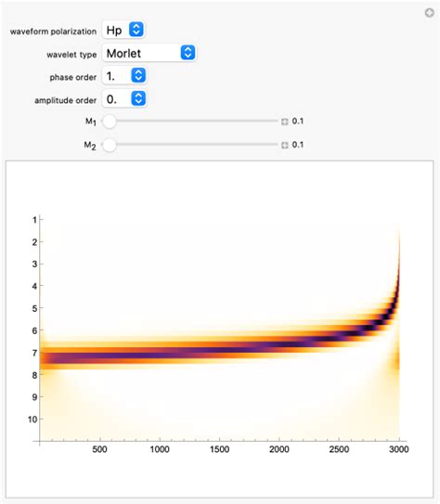
Task: Click the Hp polarization value field
Action: click(x=123, y=30)
